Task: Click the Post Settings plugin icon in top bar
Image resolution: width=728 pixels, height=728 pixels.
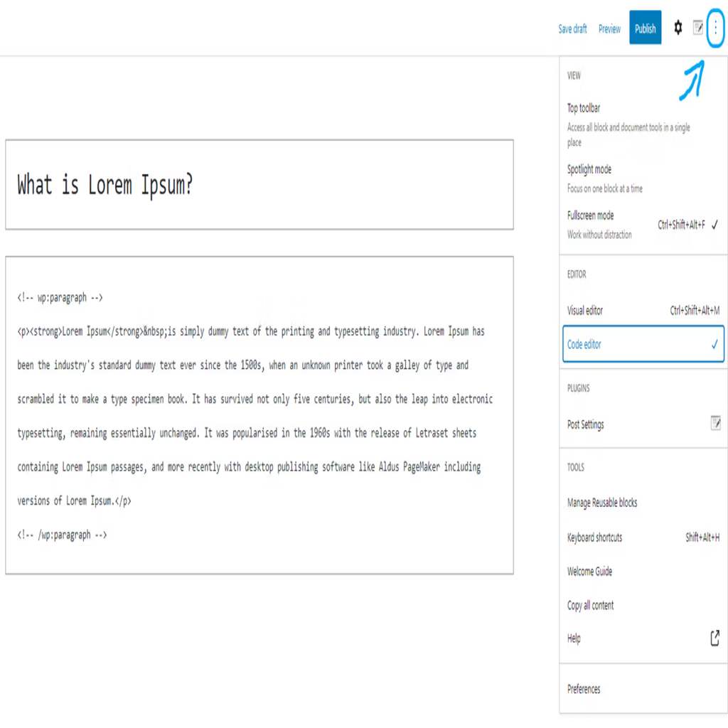Action: [698, 28]
